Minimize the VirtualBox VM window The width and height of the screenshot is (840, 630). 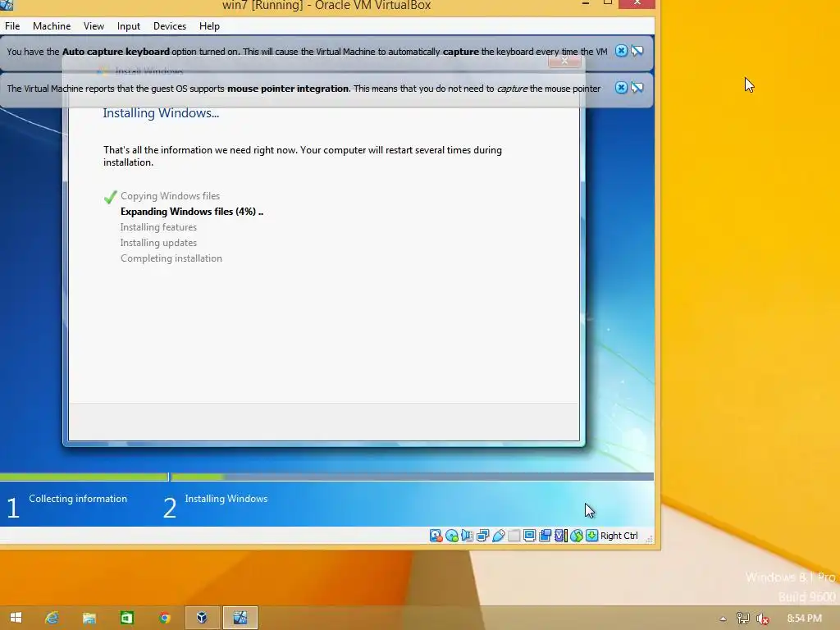(x=586, y=3)
